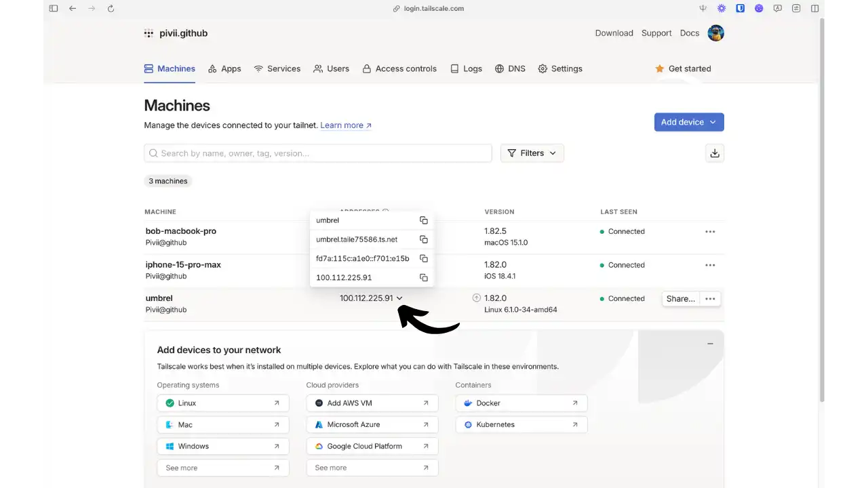Open the Access controls tab
868x488 pixels.
coord(399,68)
